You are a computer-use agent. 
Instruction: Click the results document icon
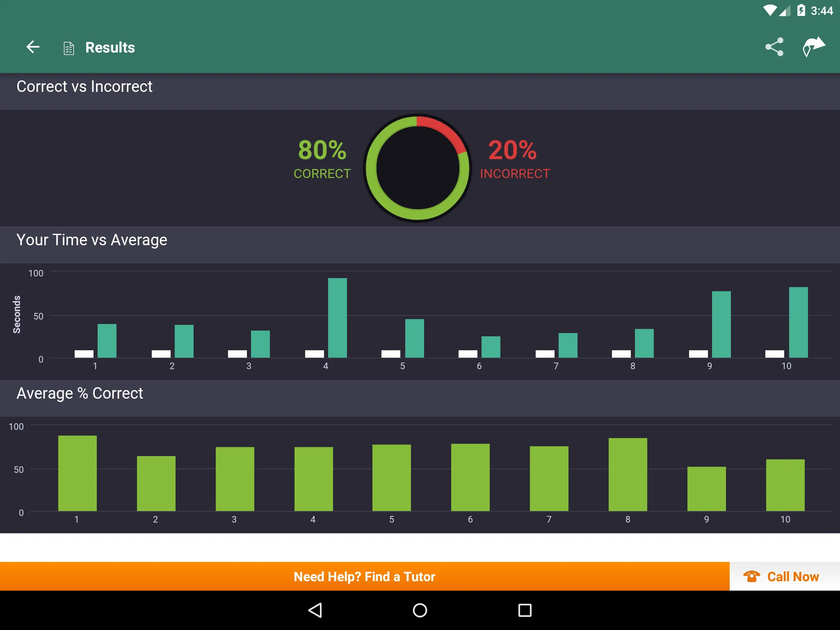(69, 46)
